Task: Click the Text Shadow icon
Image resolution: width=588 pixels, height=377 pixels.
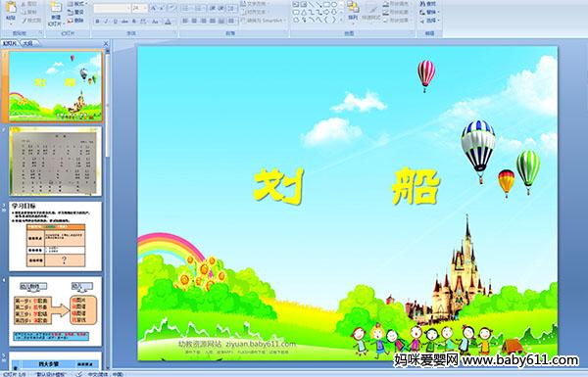Action: coord(134,22)
